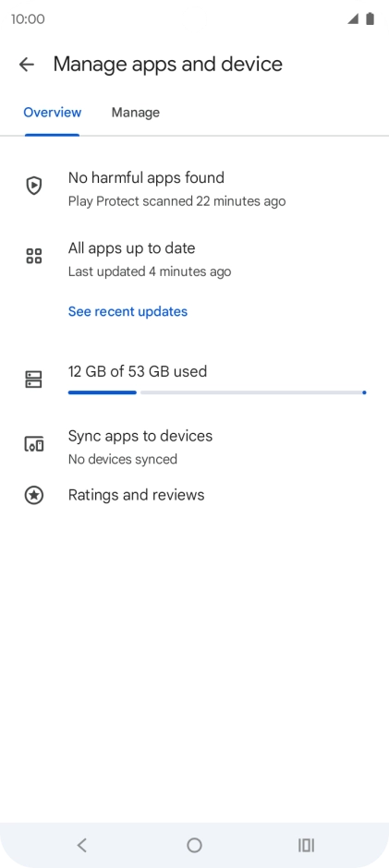Open 12 GB of 53 GB used
Screen dimensions: 389x868
[x=138, y=371]
